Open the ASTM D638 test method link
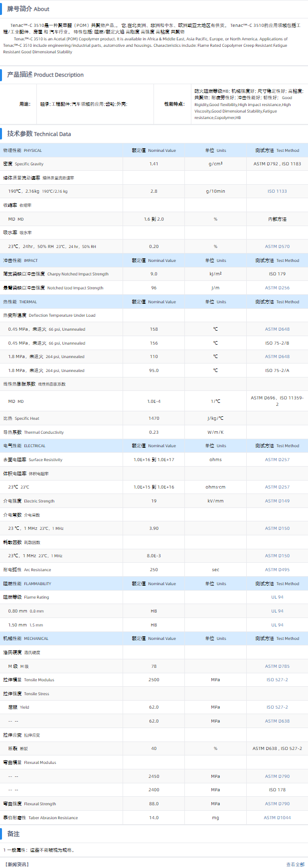This screenshot has height=868, width=308. click(x=277, y=721)
